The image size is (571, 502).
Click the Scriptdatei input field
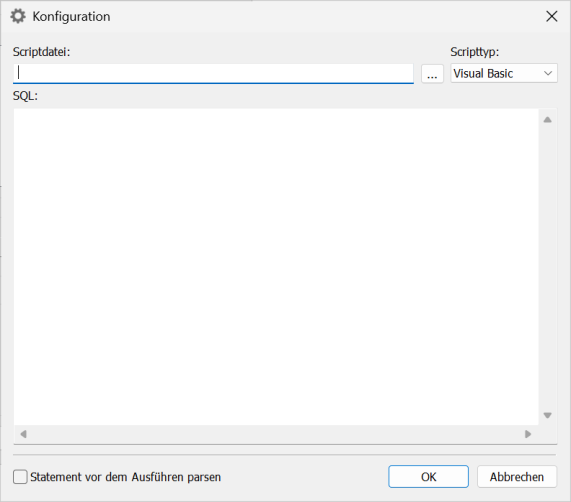click(x=213, y=74)
